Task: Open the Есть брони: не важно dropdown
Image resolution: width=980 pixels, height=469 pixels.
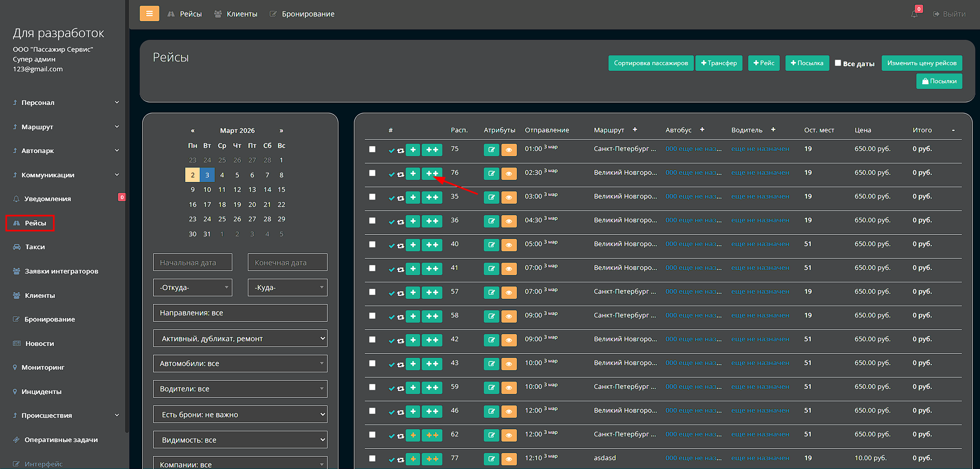Action: [240, 415]
